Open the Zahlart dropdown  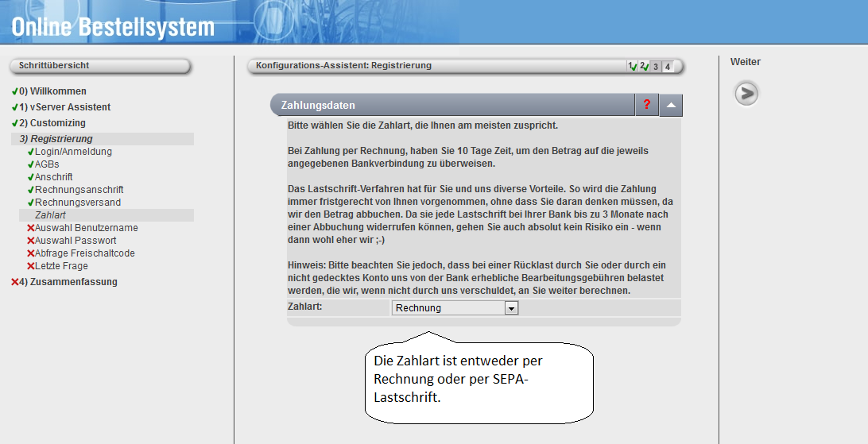click(x=511, y=308)
